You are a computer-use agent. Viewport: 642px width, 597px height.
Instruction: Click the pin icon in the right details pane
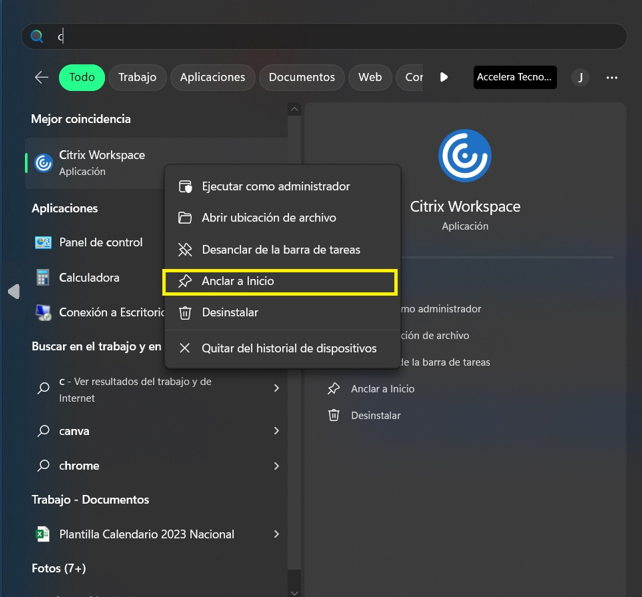pos(334,389)
